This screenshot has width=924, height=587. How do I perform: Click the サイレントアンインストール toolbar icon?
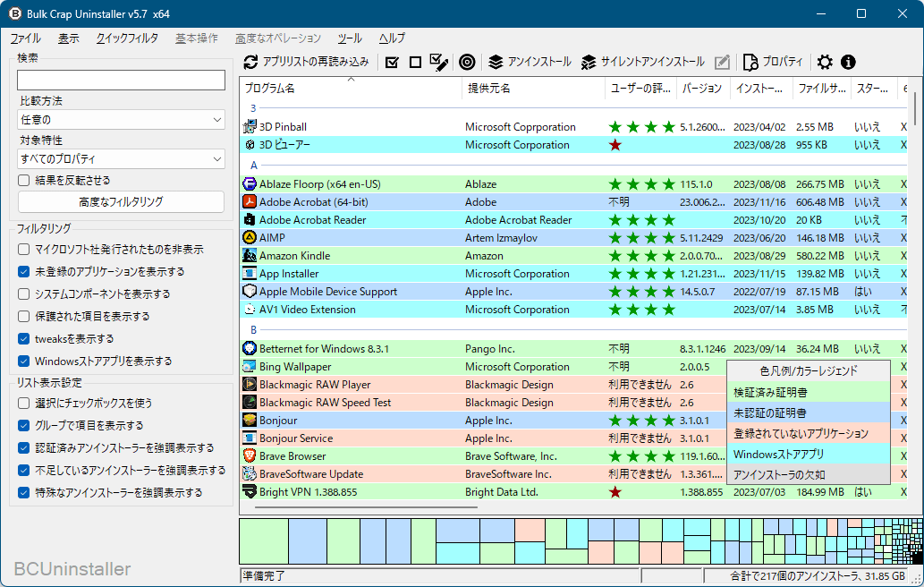589,62
